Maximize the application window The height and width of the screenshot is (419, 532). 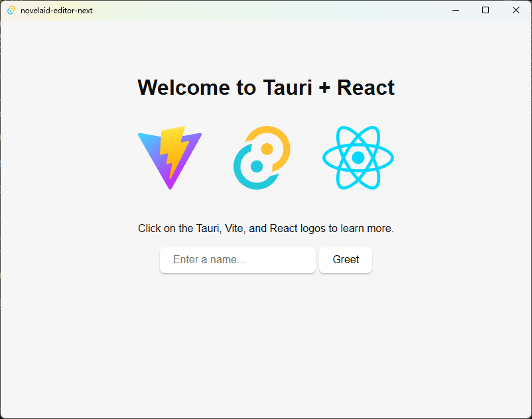(486, 10)
